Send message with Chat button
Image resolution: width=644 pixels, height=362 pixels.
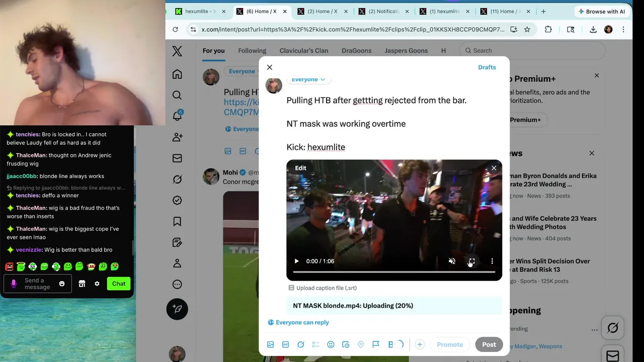click(x=119, y=284)
